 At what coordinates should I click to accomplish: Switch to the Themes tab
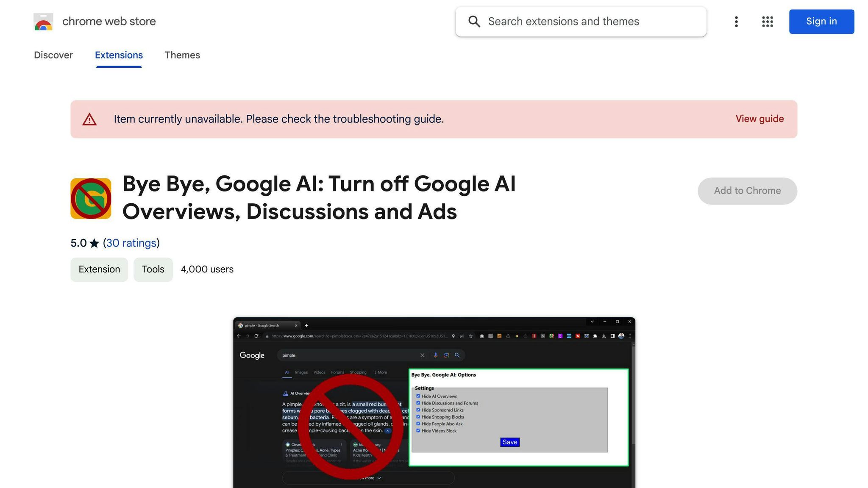182,55
